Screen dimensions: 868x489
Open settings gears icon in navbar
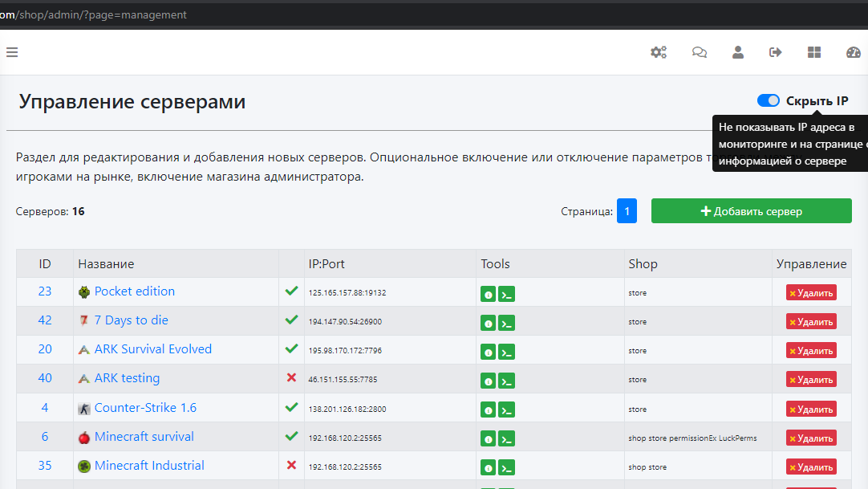coord(659,52)
